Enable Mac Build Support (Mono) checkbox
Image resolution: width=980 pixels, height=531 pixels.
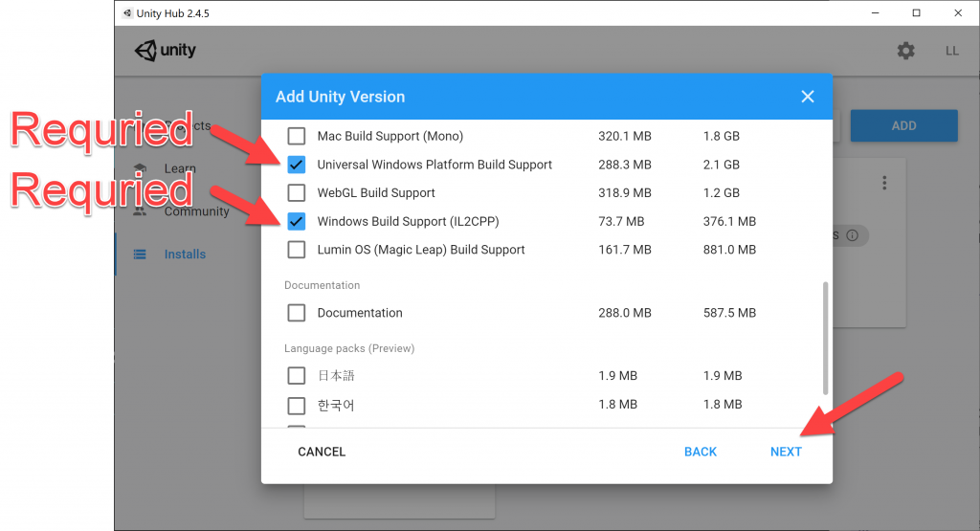pyautogui.click(x=297, y=136)
